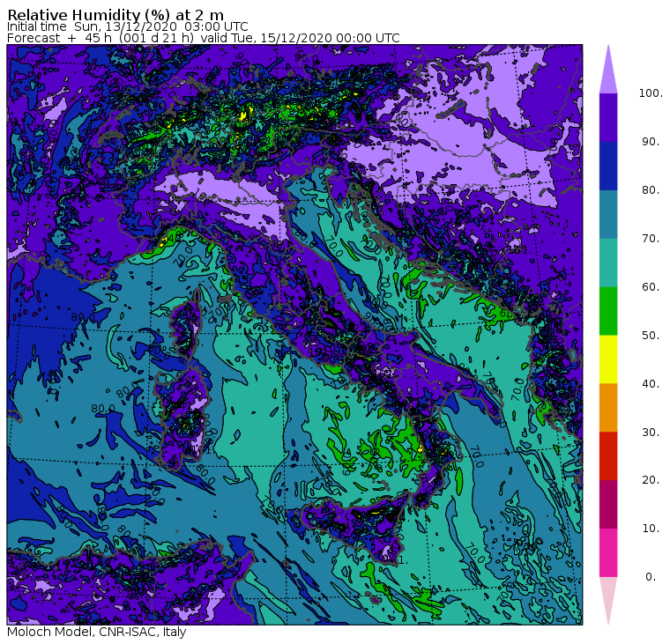Image resolution: width=670 pixels, height=644 pixels.
Task: Click the '70.' legend label
Action: (651, 238)
